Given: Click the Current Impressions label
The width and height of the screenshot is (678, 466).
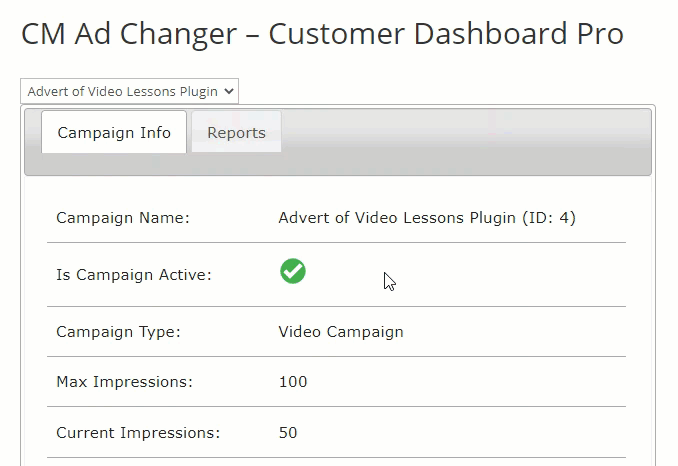Looking at the screenshot, I should pyautogui.click(x=138, y=432).
